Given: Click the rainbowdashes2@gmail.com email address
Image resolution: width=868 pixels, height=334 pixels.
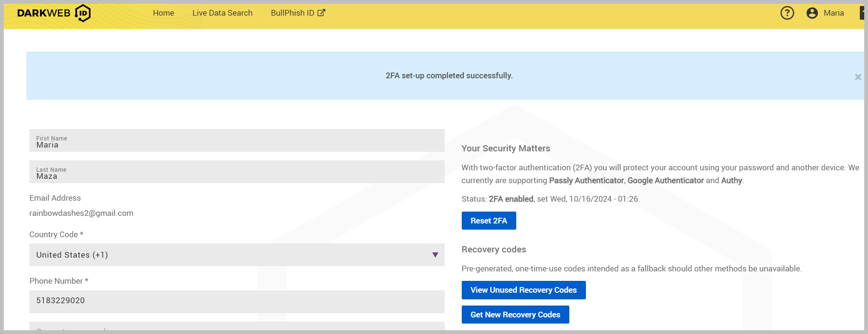Looking at the screenshot, I should pyautogui.click(x=82, y=213).
